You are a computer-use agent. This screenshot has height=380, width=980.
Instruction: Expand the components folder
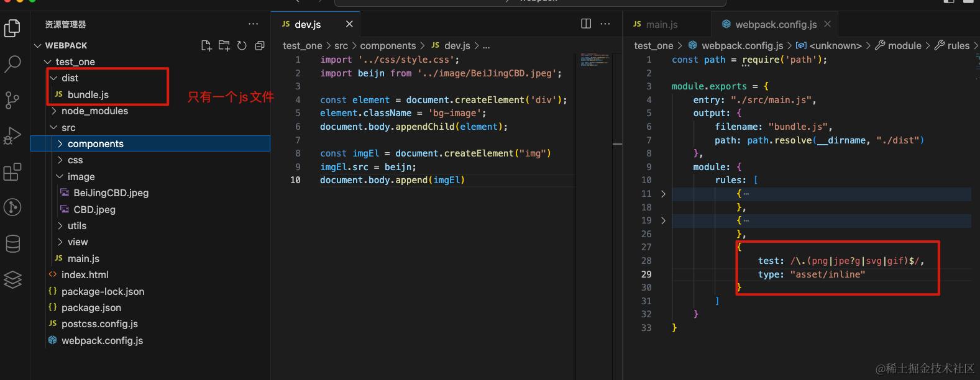pos(60,143)
